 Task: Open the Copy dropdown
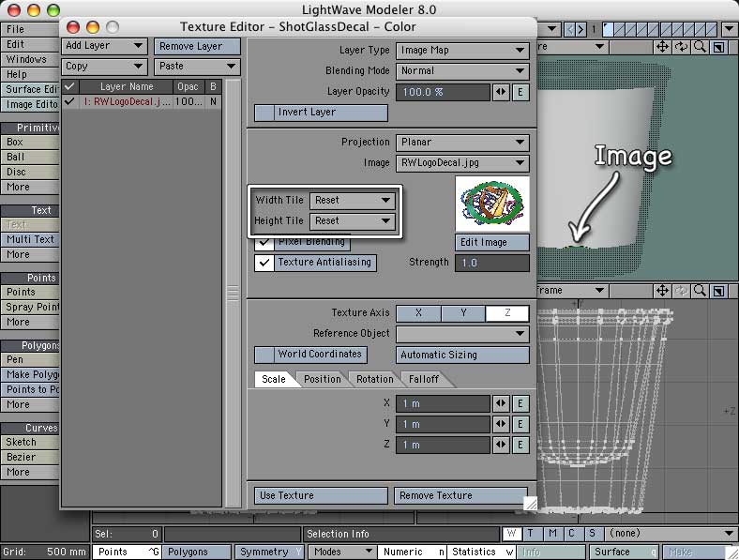104,67
